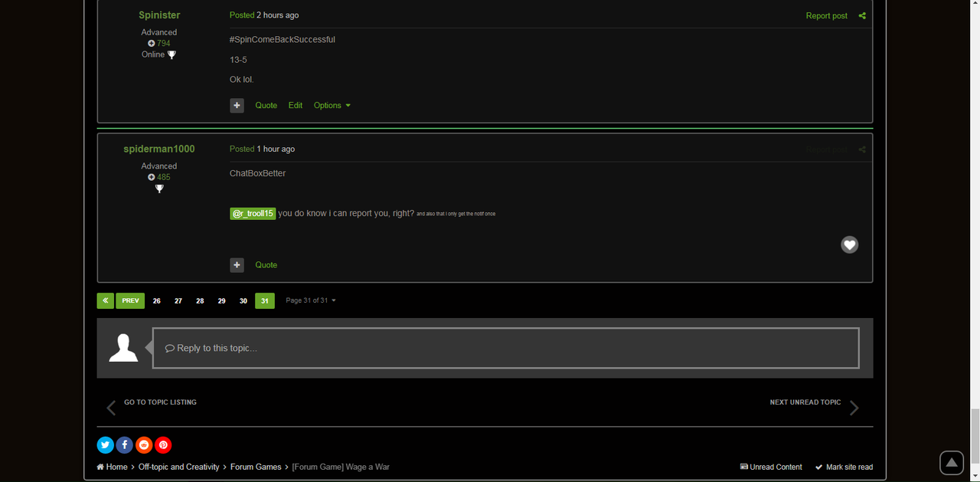The height and width of the screenshot is (482, 980).
Task: Open Options dropdown on Spinister's post
Action: click(x=332, y=106)
